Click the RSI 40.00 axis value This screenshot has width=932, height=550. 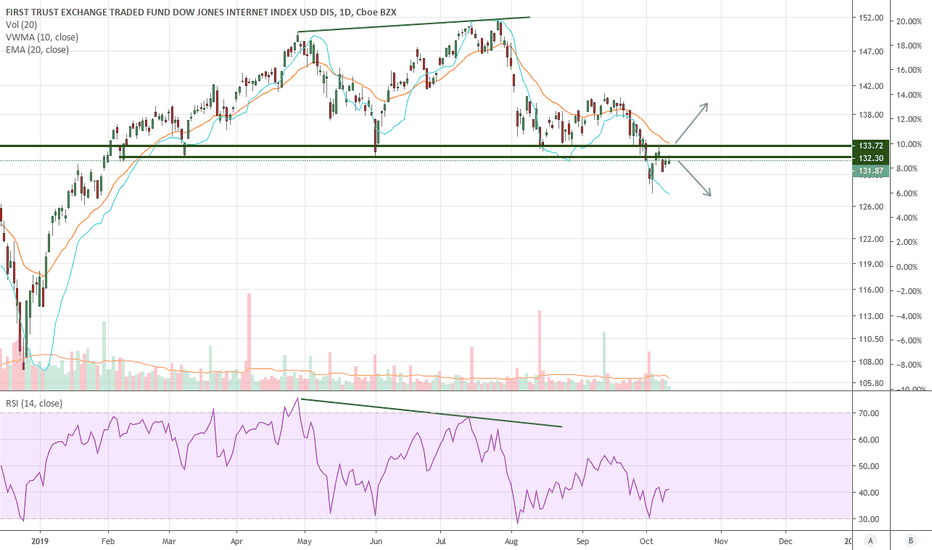[x=868, y=493]
